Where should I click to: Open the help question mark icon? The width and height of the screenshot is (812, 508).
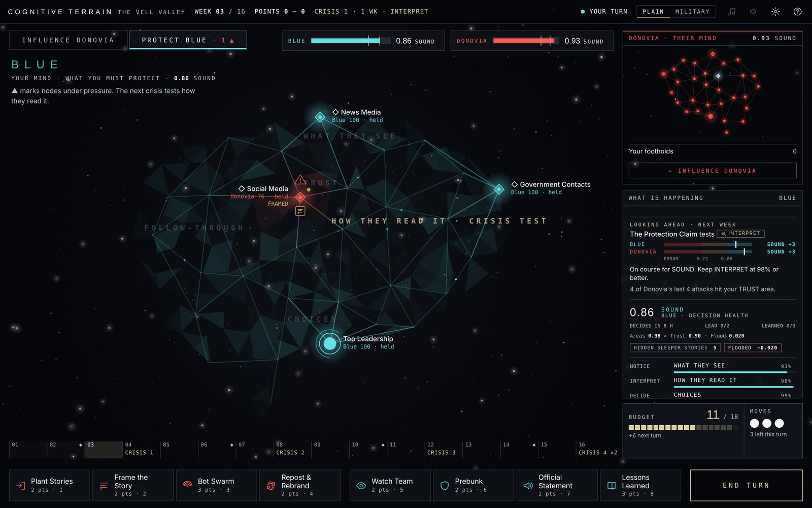click(797, 11)
